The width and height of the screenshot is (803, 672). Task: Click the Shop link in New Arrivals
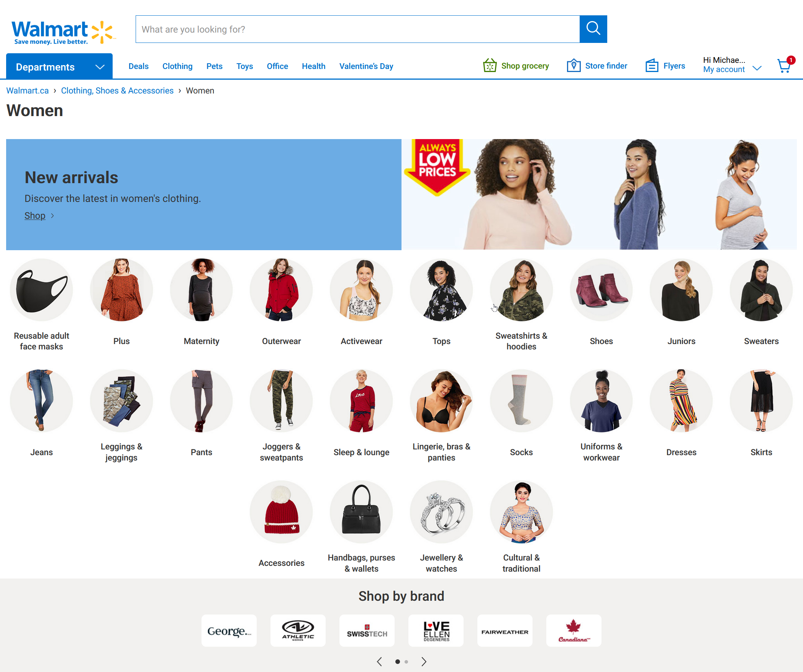pos(35,215)
